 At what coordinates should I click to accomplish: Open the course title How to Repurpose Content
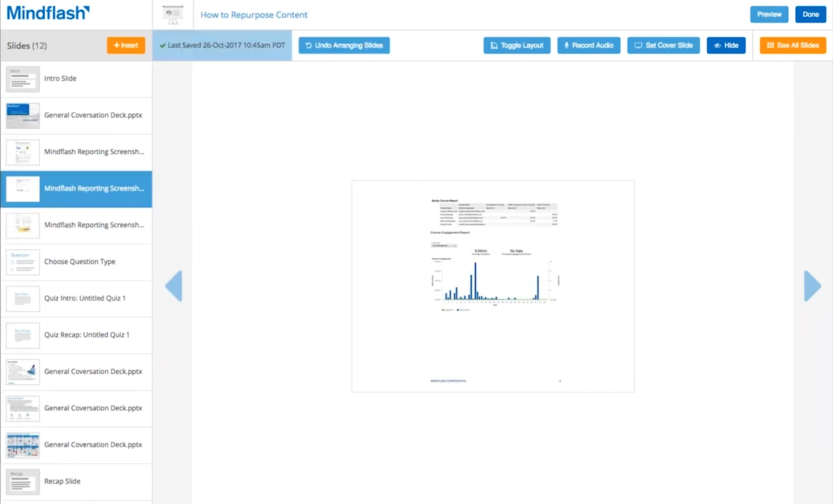[x=254, y=15]
